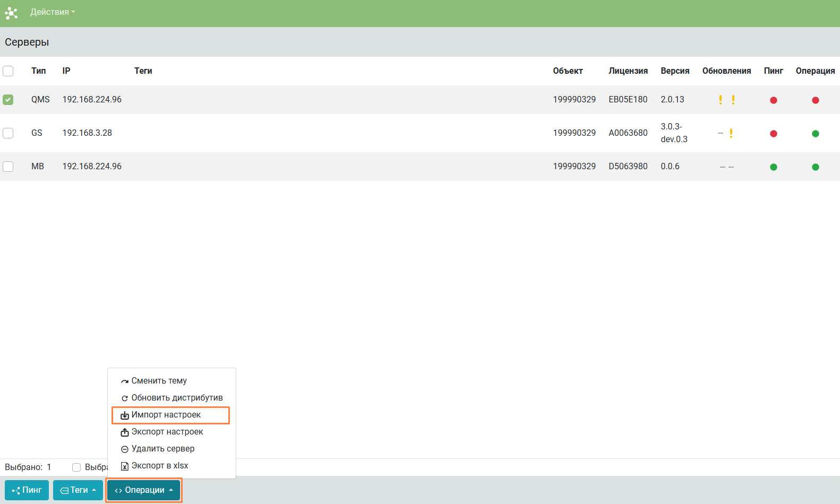
Task: Expand the Теги dropdown button
Action: click(78, 490)
